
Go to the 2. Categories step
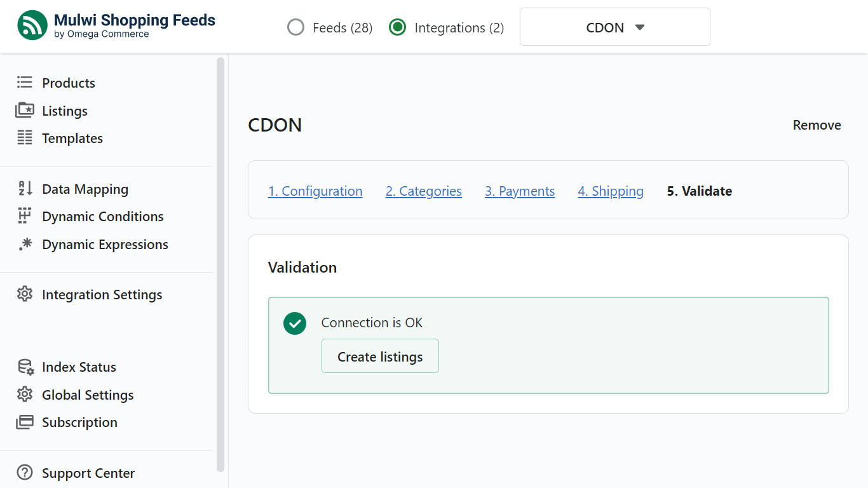pos(424,191)
